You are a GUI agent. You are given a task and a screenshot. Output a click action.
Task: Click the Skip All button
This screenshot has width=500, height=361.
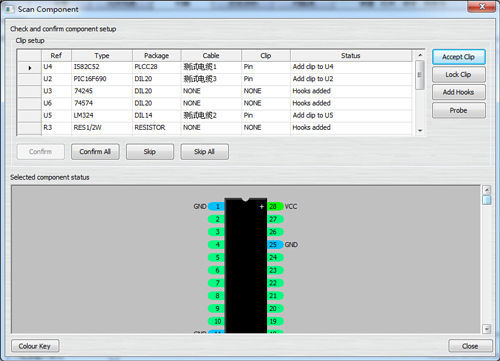(204, 152)
